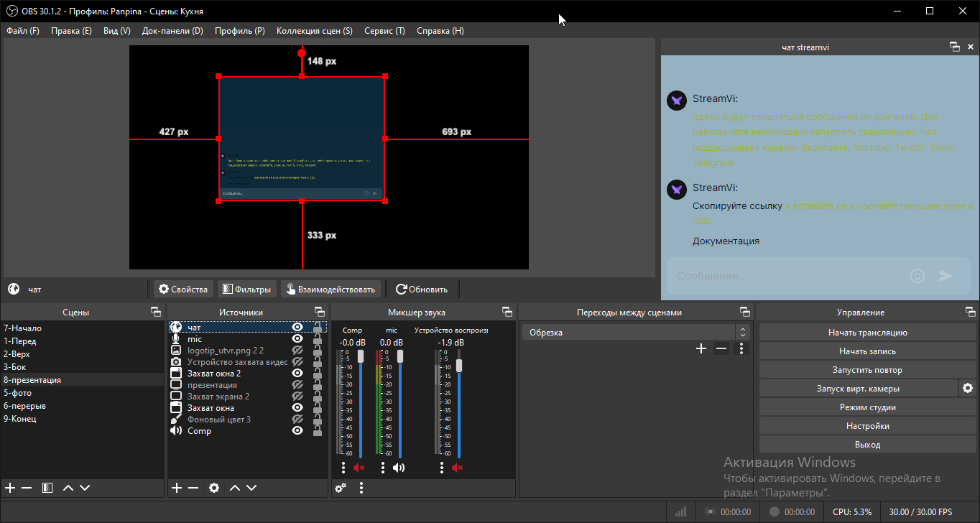
Task: Open the Правка menu
Action: tap(71, 31)
